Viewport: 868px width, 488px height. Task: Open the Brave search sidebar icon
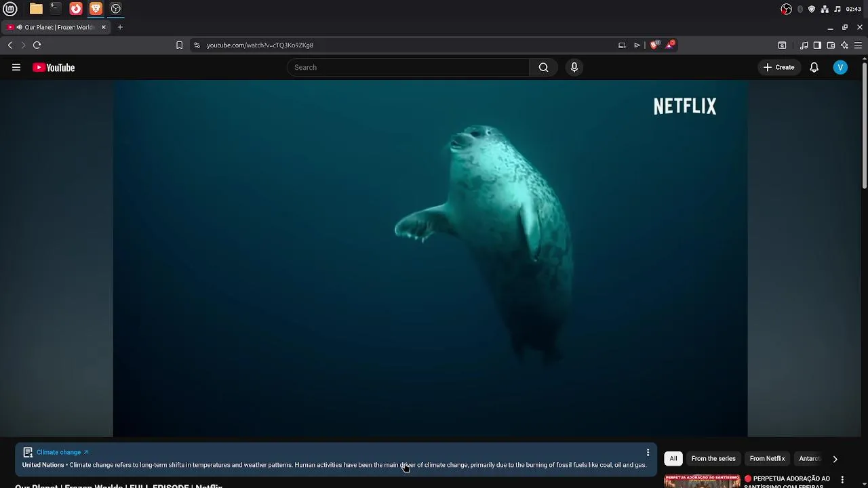(x=782, y=45)
